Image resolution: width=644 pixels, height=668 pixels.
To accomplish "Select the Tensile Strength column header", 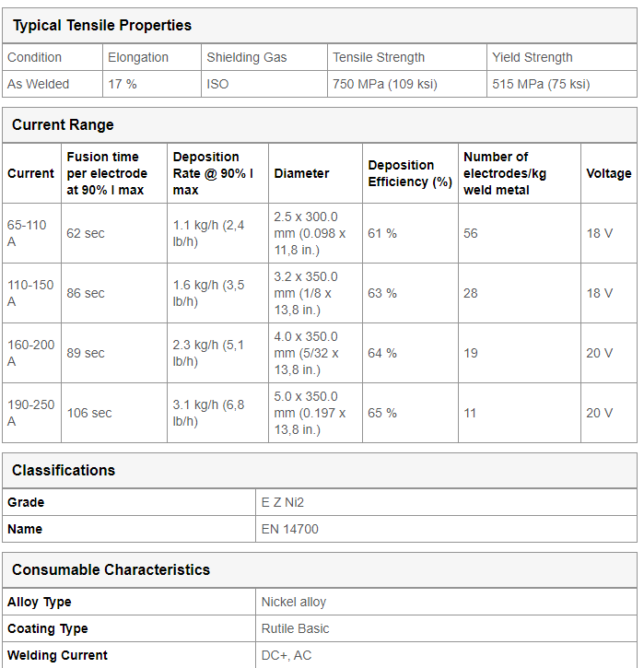I will (x=407, y=57).
